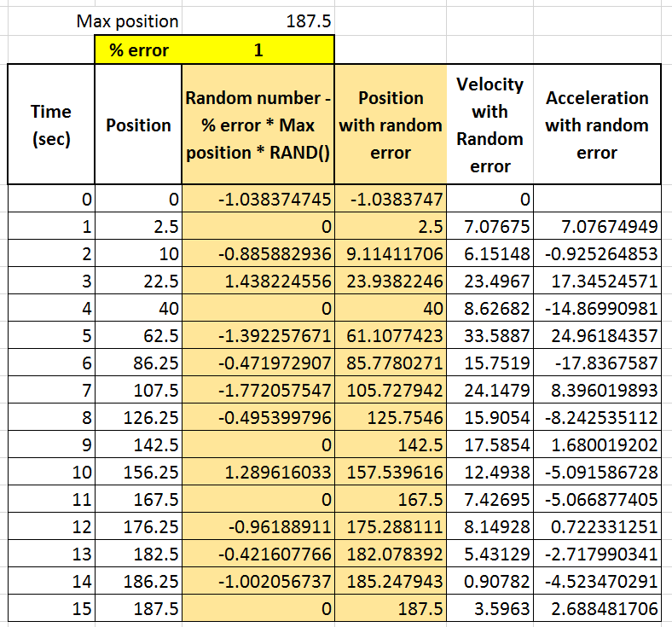Image resolution: width=672 pixels, height=627 pixels.
Task: Select velocity value 8.62682
Action: pos(490,308)
